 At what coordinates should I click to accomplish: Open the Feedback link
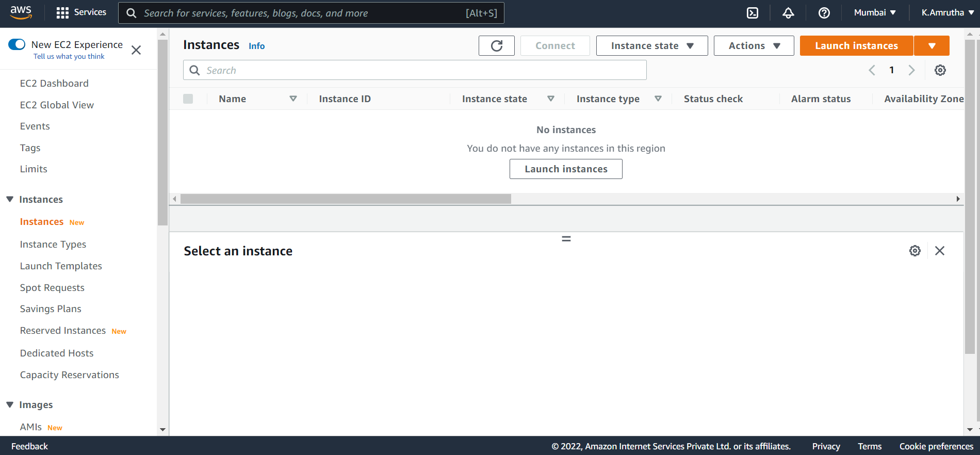[29, 446]
